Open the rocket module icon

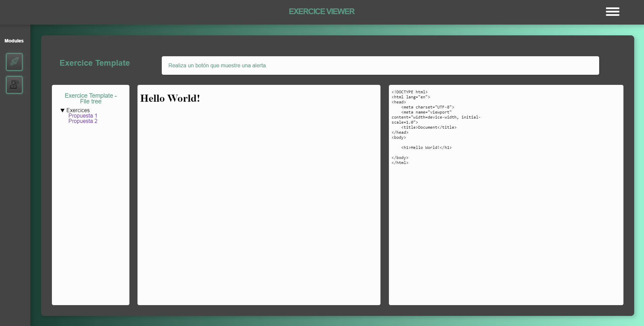coord(14,62)
